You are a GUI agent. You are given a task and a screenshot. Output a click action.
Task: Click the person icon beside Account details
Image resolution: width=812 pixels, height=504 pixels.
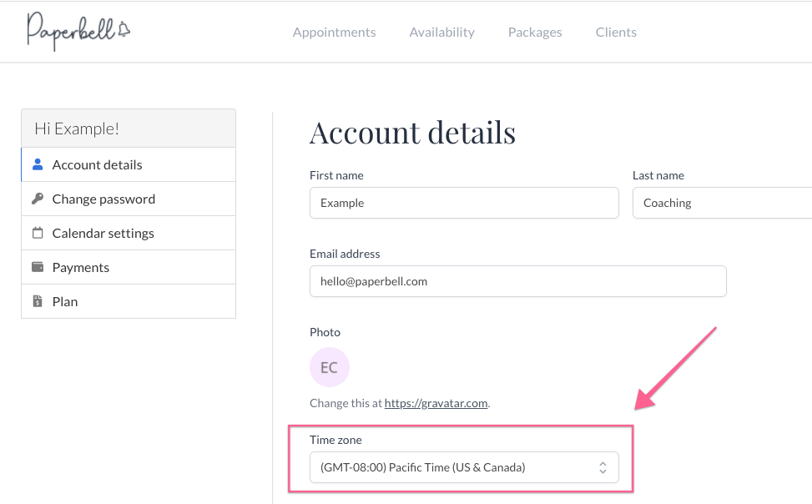(x=38, y=164)
